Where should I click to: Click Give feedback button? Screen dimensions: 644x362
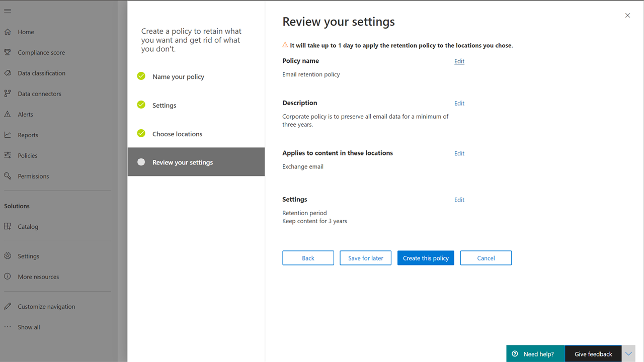click(x=593, y=354)
